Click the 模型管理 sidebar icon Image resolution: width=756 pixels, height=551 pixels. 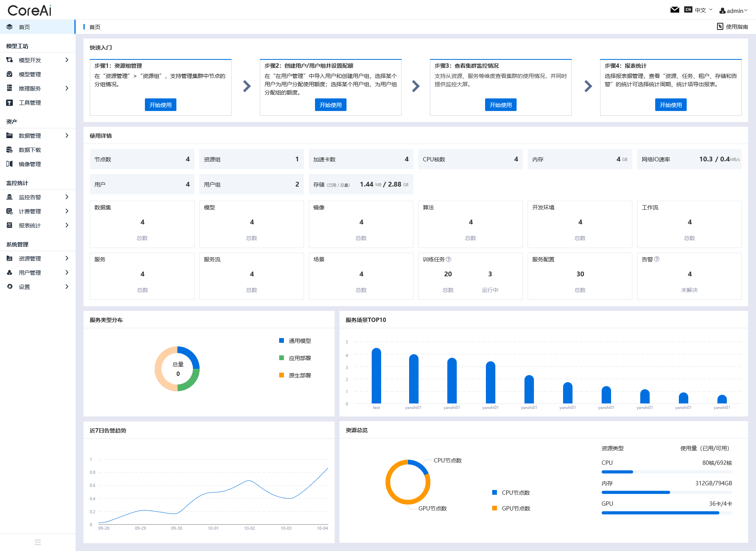click(x=9, y=74)
